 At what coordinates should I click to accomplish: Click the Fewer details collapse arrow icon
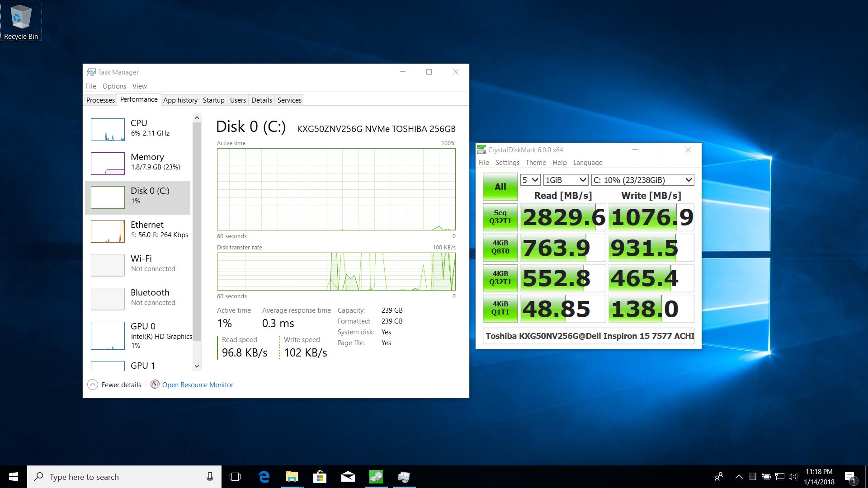[93, 385]
